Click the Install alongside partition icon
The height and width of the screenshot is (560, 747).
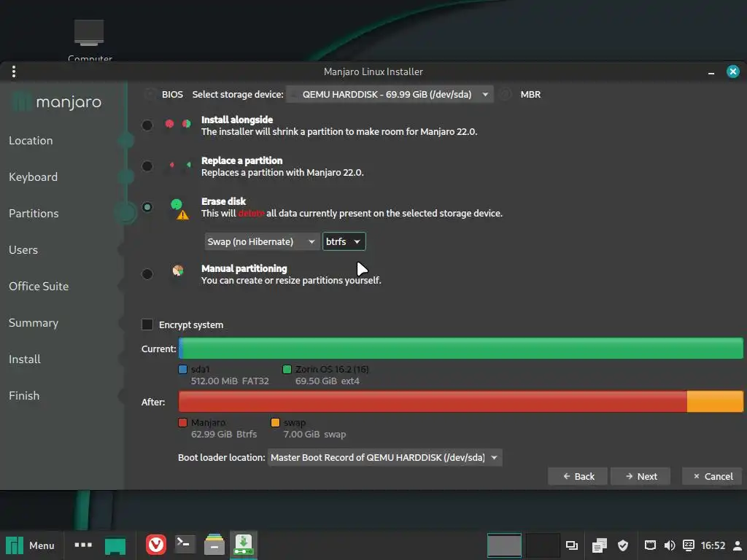pos(178,124)
